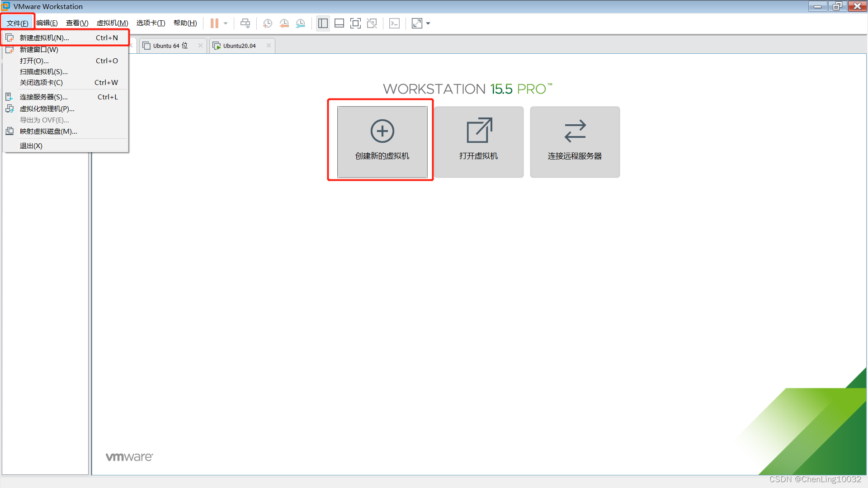868x488 pixels.
Task: Open the snapshot manager wrench-clock icon
Action: click(x=300, y=23)
